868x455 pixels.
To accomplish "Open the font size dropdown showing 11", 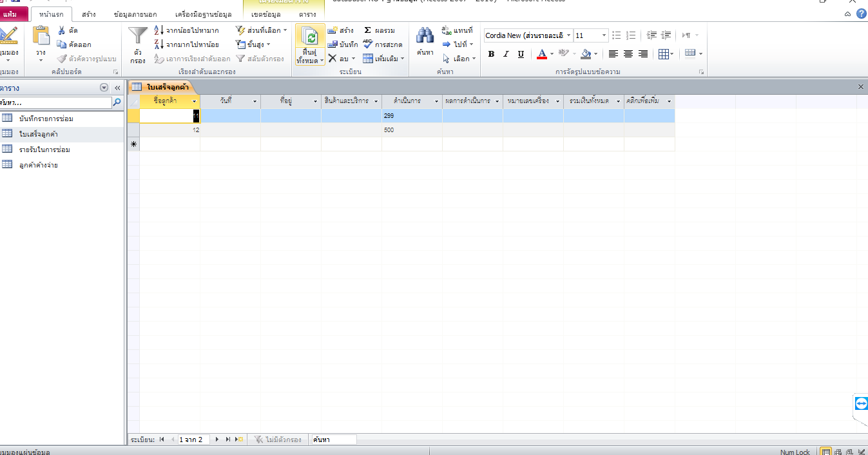I will (x=604, y=35).
